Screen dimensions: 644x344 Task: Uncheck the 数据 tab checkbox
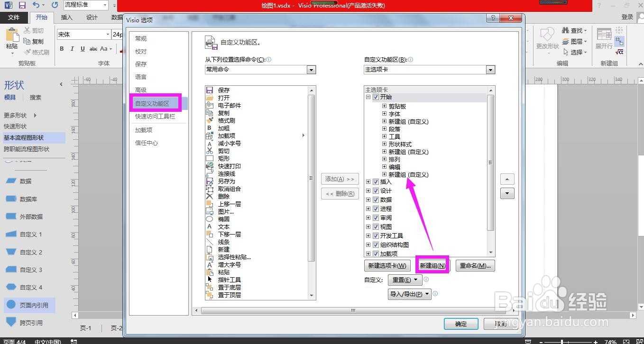[376, 199]
